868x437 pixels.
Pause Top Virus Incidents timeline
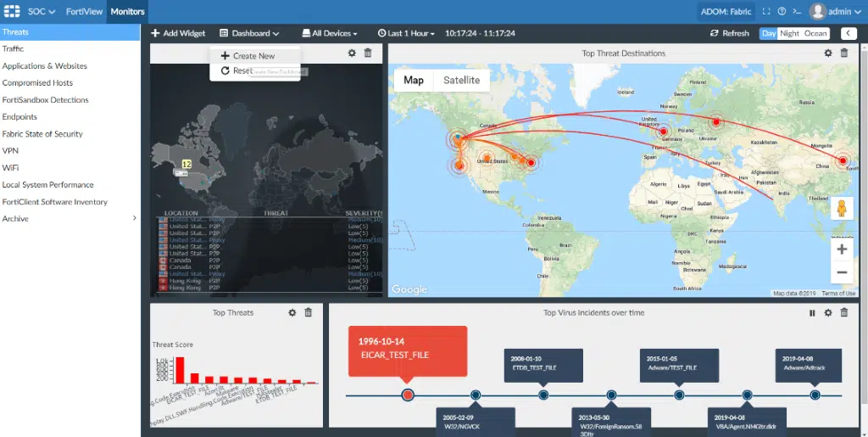coord(812,313)
